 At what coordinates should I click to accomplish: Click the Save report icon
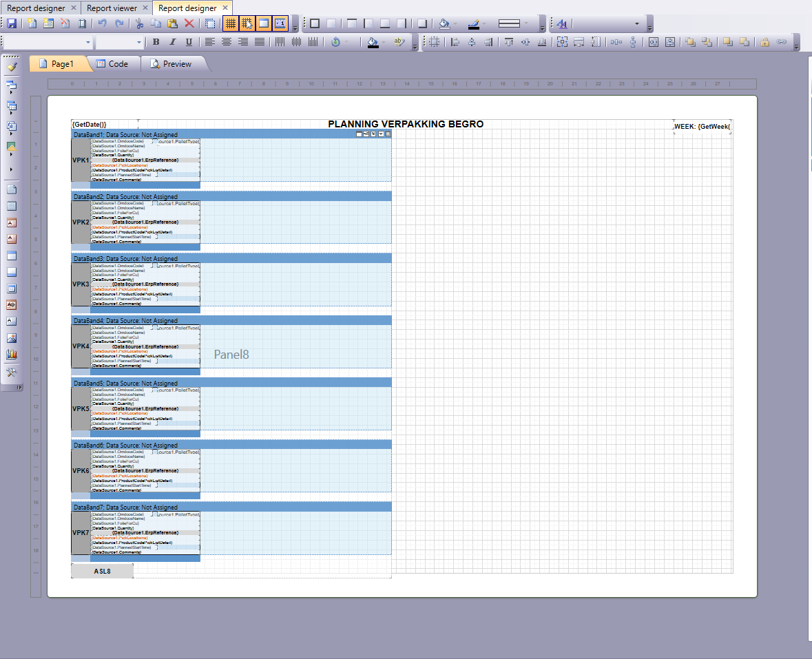tap(12, 23)
